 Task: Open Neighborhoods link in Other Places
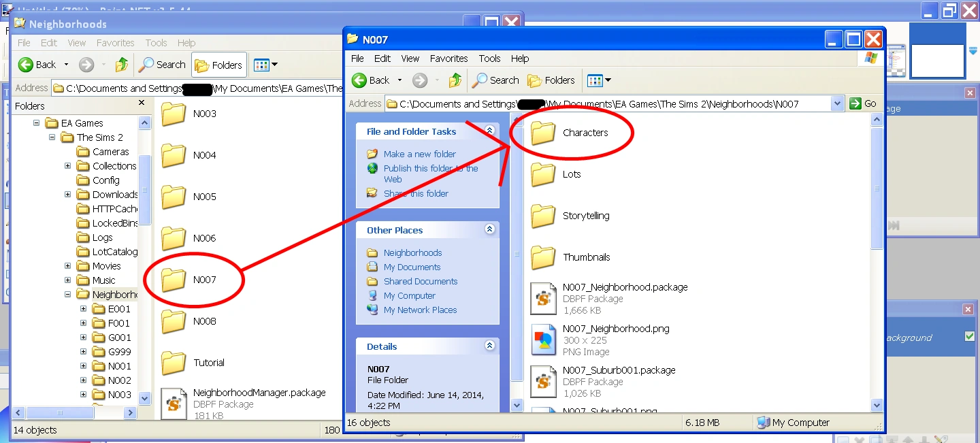[x=412, y=253]
